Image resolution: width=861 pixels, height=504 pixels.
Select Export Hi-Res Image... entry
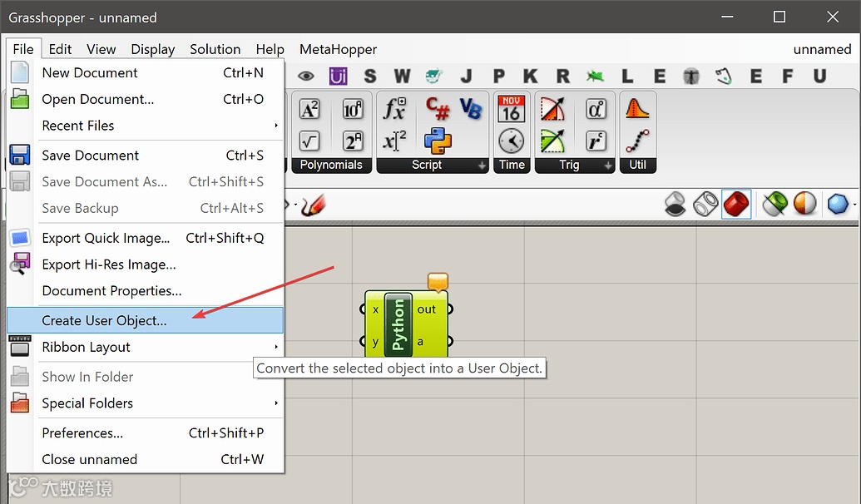click(x=146, y=264)
